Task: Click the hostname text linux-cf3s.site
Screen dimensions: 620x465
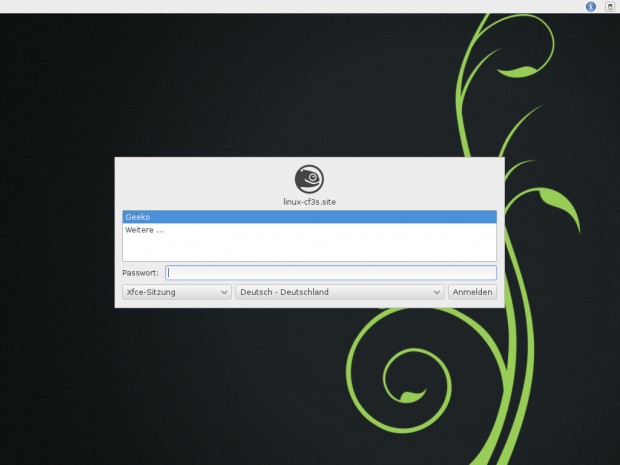Action: pos(309,202)
